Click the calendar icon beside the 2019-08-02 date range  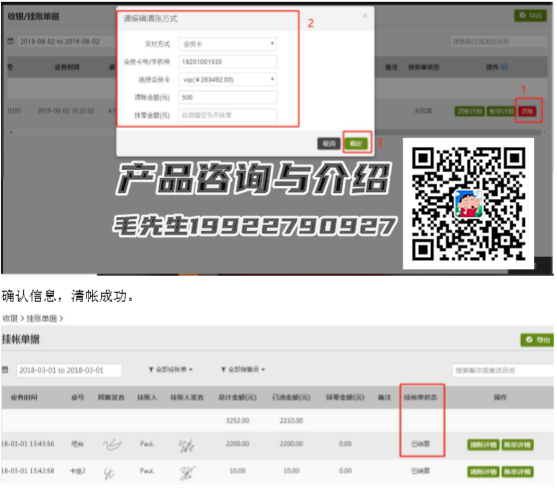tap(11, 41)
